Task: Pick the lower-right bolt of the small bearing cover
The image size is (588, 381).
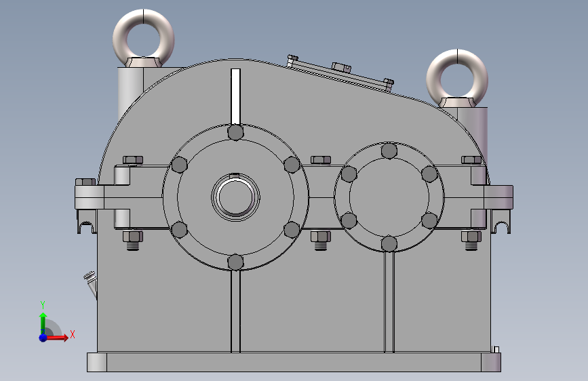Action: click(x=429, y=220)
